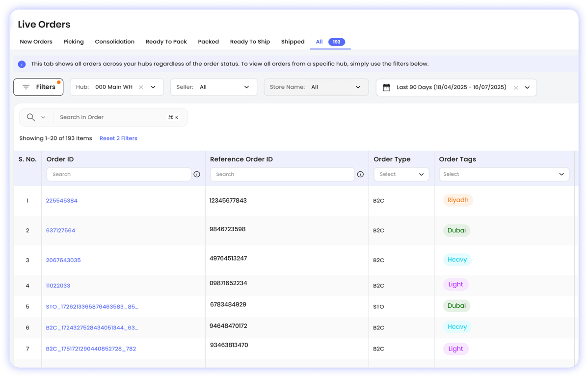Switch to the Picking tab
The image size is (588, 377).
tap(74, 42)
